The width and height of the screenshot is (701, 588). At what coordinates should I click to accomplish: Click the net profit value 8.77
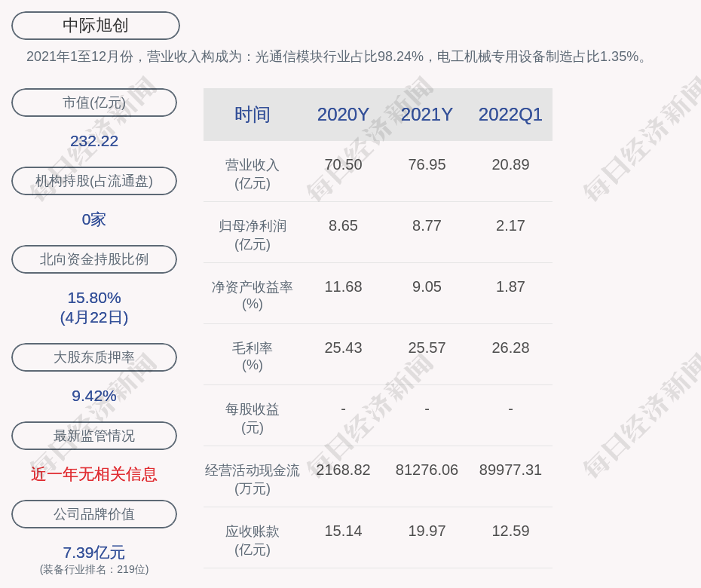pos(427,225)
